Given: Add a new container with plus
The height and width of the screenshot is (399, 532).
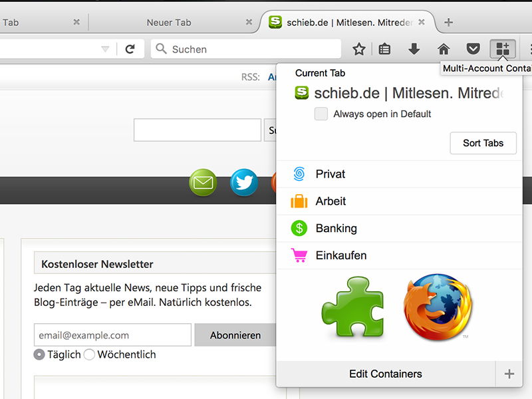Looking at the screenshot, I should click(x=509, y=374).
